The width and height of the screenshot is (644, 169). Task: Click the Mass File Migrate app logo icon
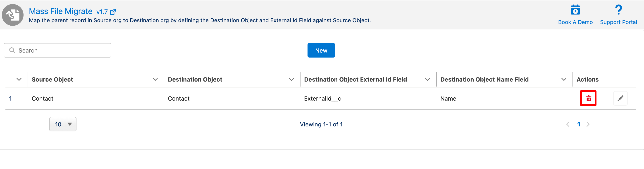[13, 15]
